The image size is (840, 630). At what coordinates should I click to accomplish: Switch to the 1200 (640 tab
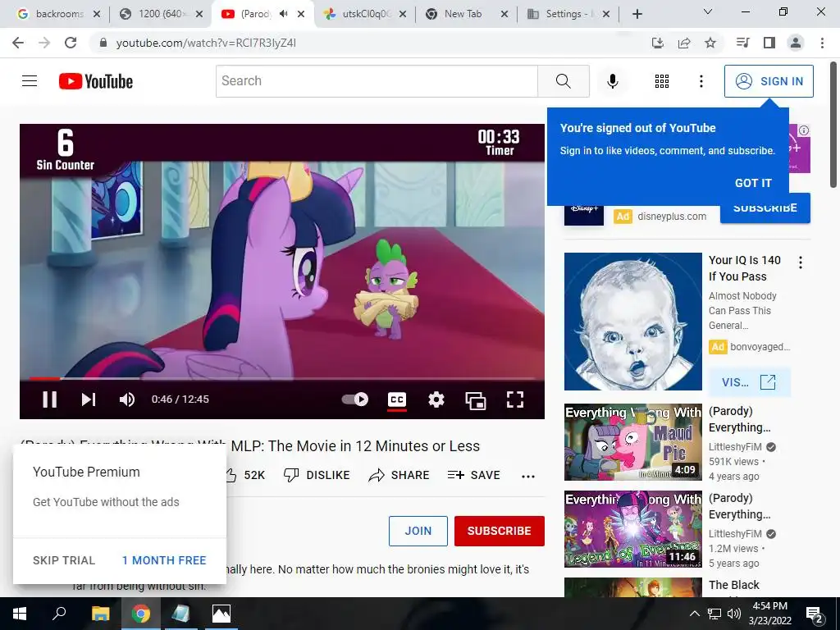[161, 14]
